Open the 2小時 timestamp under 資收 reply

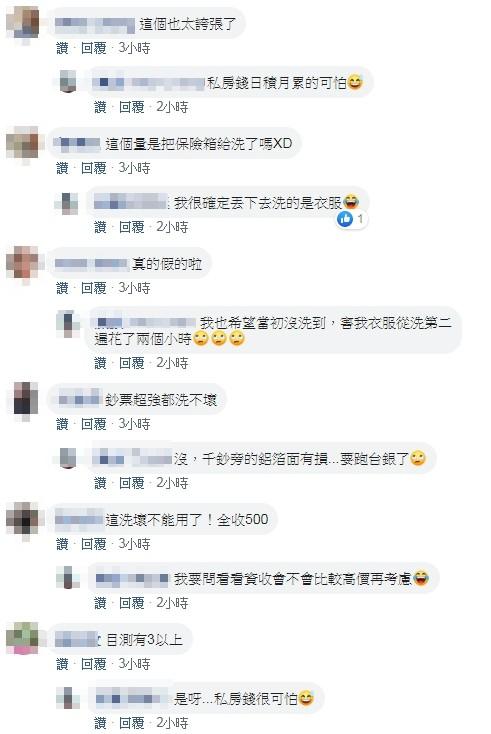pos(172,603)
